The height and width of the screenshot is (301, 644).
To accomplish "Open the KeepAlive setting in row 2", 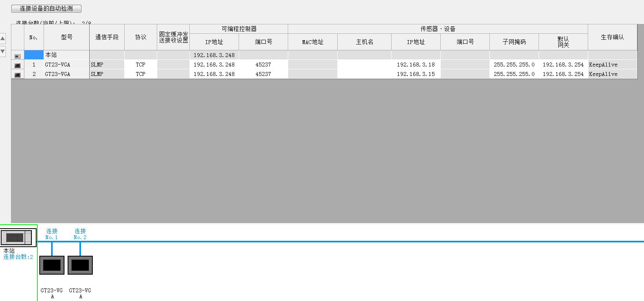I will pos(612,74).
